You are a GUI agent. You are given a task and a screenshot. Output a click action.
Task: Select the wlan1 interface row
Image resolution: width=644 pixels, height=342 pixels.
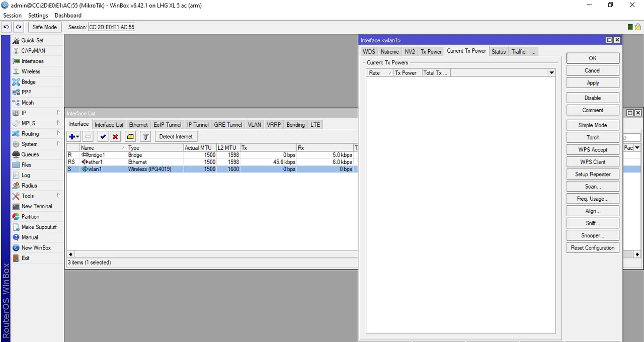[211, 169]
